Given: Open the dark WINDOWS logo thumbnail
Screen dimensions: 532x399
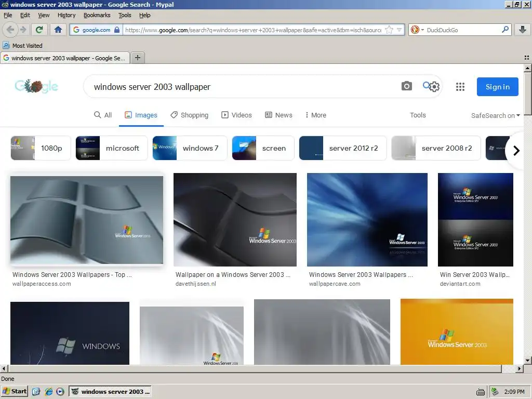Looking at the screenshot, I should click(x=70, y=333).
